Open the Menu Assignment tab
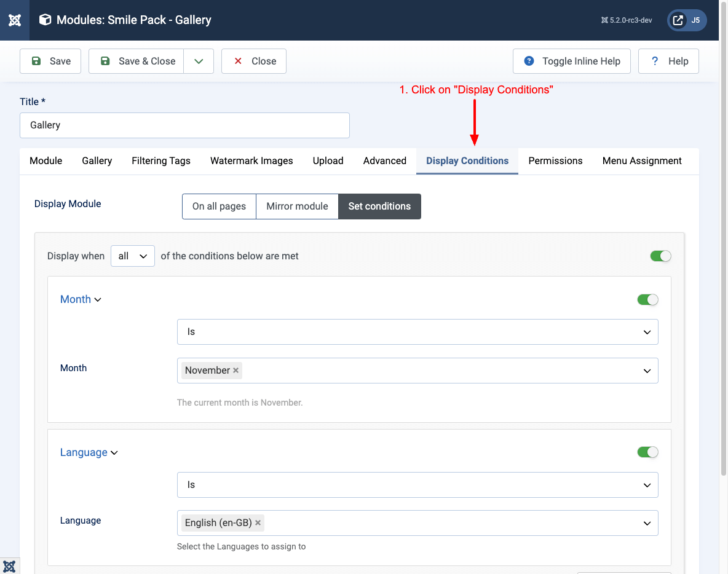 [642, 161]
